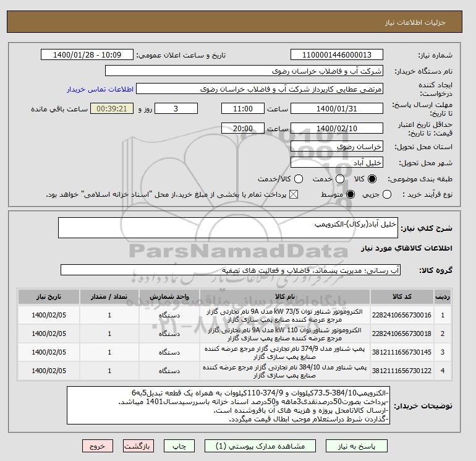Click item code 3812111656730145
This screenshot has height=461, width=476.
402,352
